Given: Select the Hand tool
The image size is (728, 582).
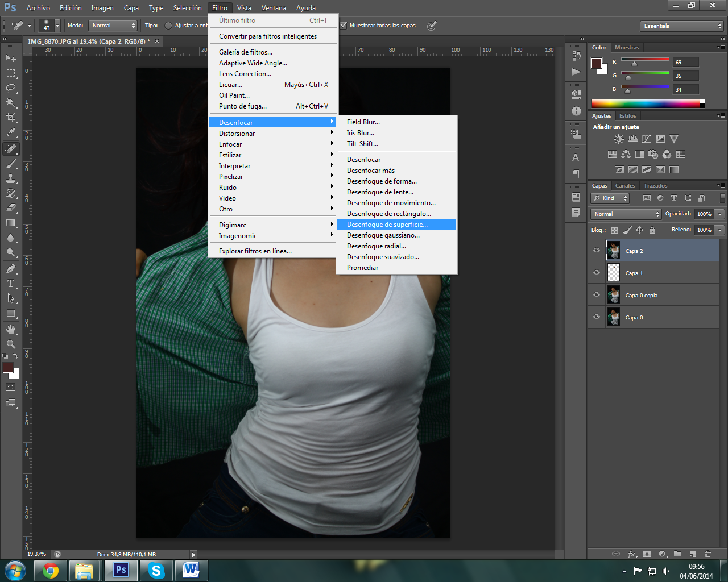Looking at the screenshot, I should click(11, 329).
